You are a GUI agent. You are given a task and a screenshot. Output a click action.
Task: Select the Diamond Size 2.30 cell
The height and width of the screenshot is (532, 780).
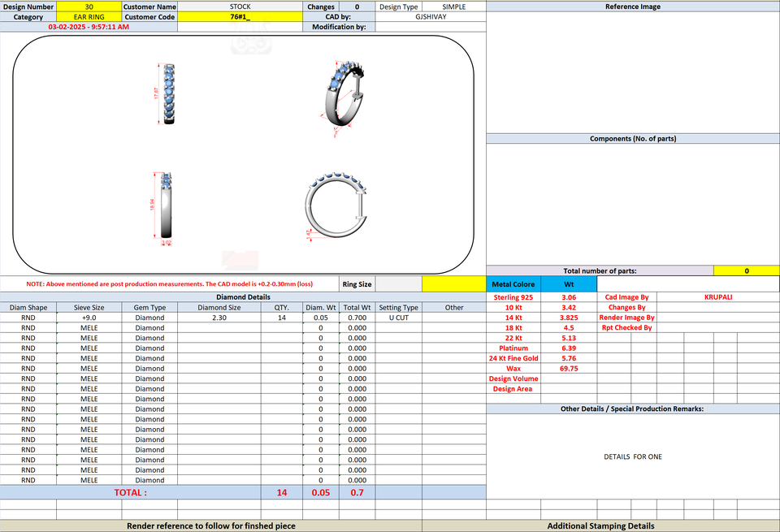219,318
